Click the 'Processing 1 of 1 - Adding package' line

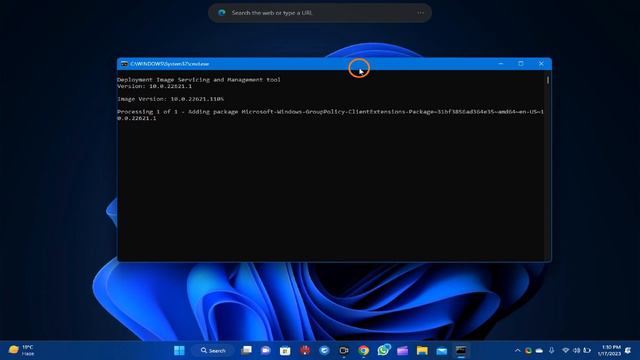coord(330,115)
